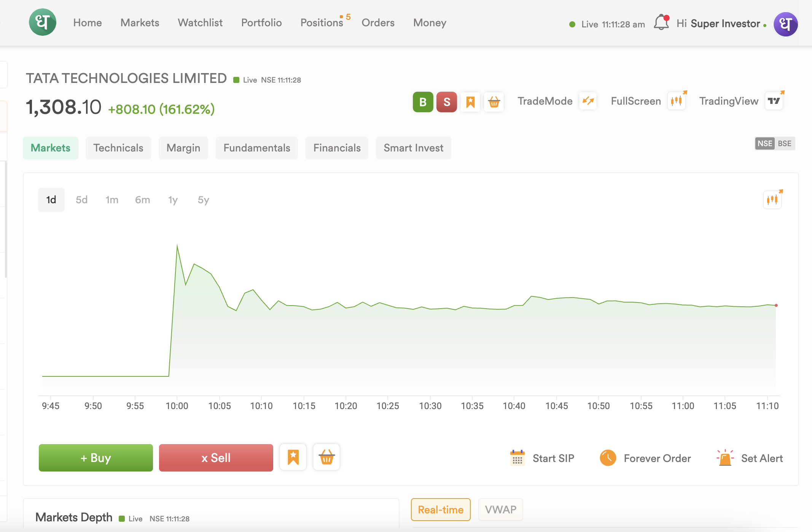Select the 1m chart range
Screen dimensions: 812x532
coord(112,200)
